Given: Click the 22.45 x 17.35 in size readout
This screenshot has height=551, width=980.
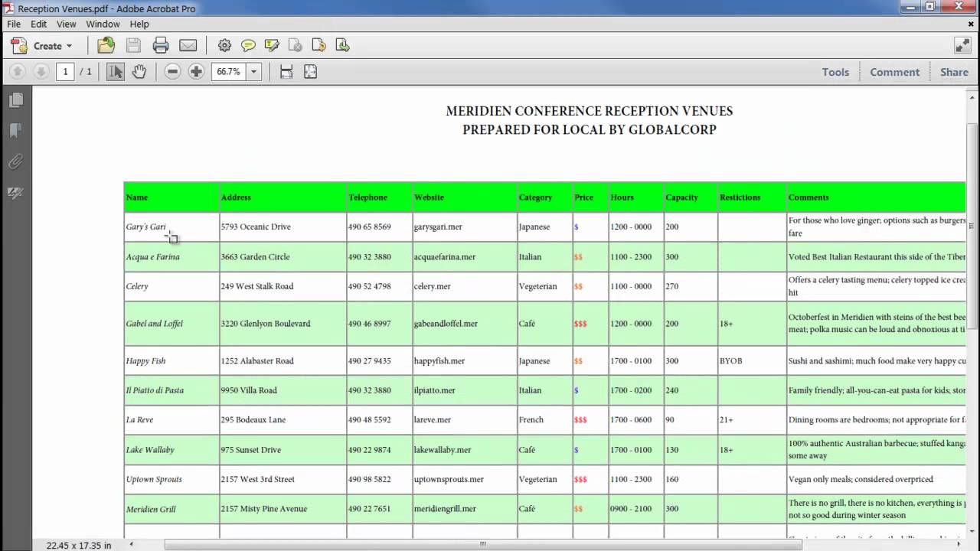Looking at the screenshot, I should click(79, 545).
